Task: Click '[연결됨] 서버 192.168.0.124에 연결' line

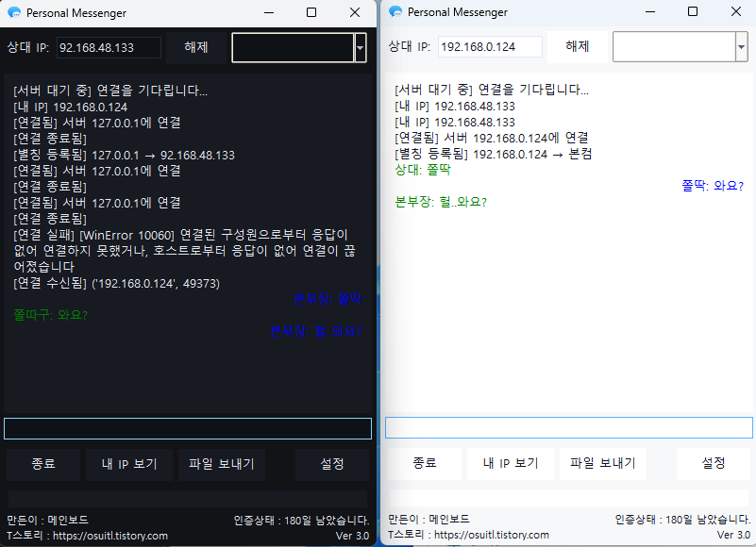Action: [x=492, y=138]
